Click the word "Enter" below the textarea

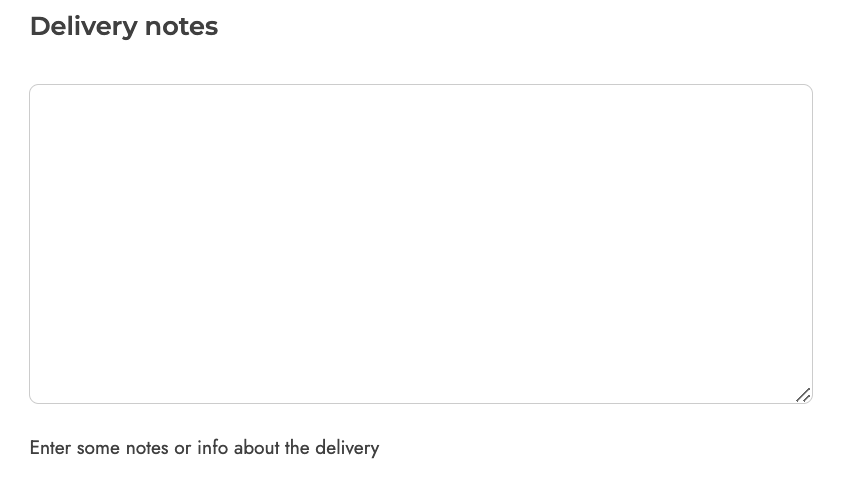point(50,447)
